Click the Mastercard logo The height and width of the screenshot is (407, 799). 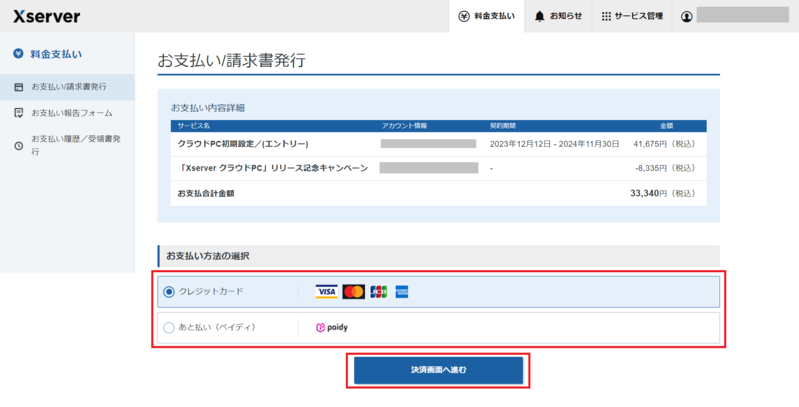coord(353,292)
